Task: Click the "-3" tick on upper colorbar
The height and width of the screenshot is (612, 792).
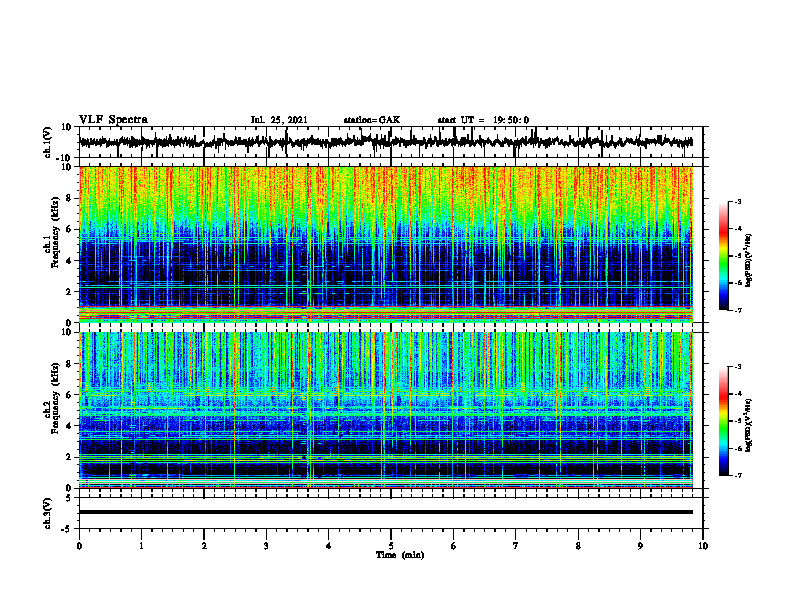Action: tap(738, 201)
